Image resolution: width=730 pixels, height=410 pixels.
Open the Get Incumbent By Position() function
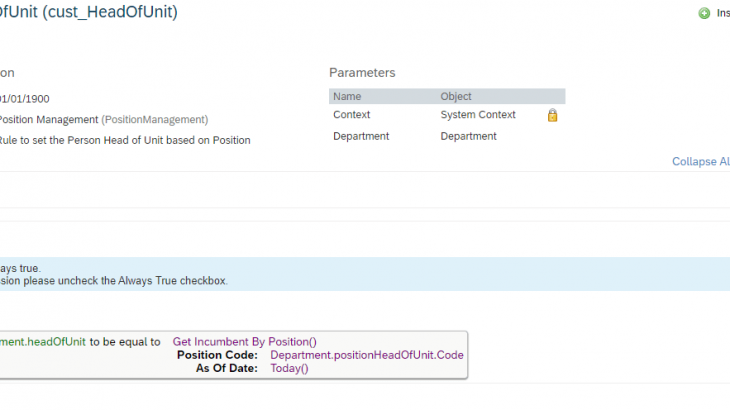tap(245, 342)
